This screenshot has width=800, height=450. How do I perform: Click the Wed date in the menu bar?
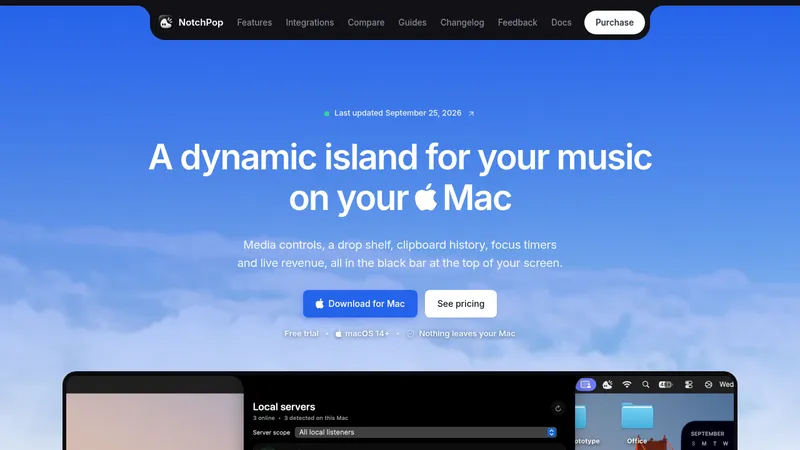(x=726, y=385)
